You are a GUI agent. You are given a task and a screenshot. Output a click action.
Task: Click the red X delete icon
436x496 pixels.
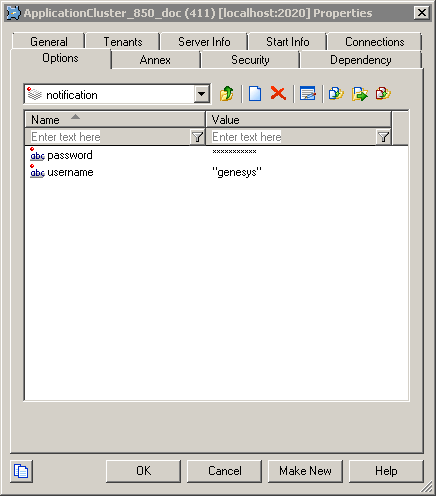(278, 93)
